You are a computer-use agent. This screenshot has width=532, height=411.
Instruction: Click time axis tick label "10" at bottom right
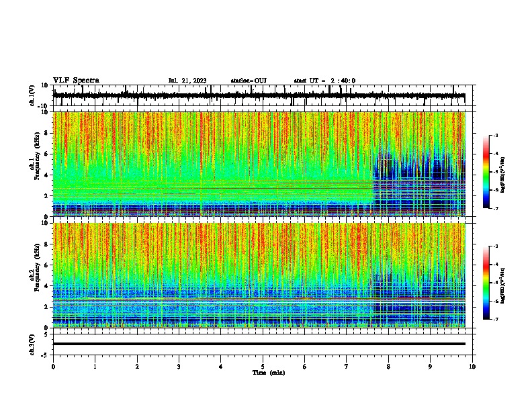click(472, 367)
